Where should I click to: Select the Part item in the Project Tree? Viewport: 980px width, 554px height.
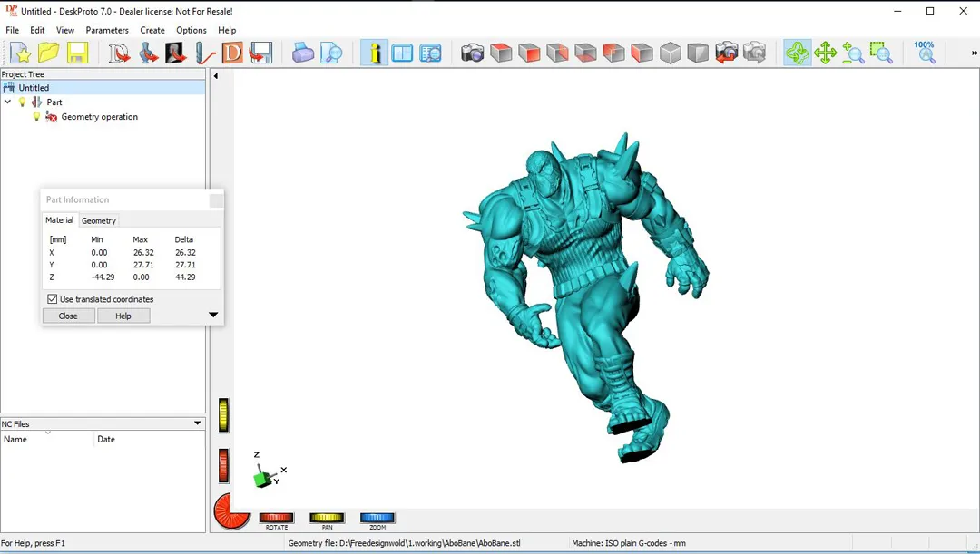click(54, 102)
